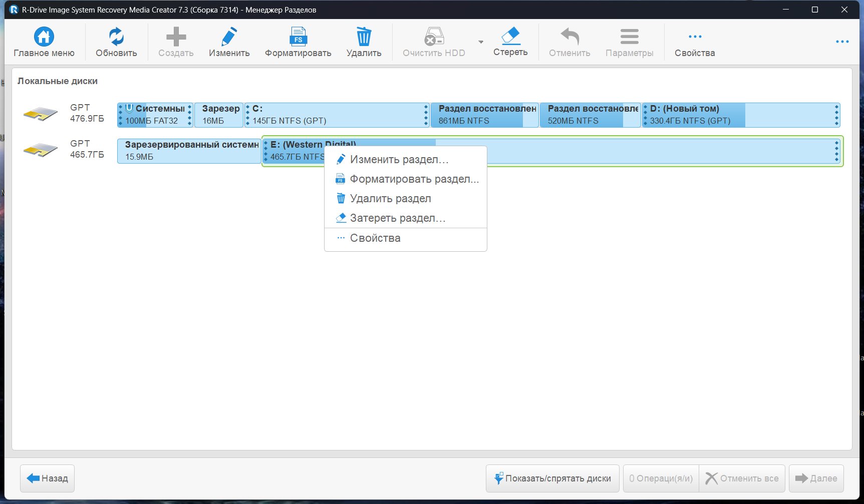The image size is (864, 504).
Task: Click the 476.9ГБ GPT disk icon
Action: click(x=40, y=114)
